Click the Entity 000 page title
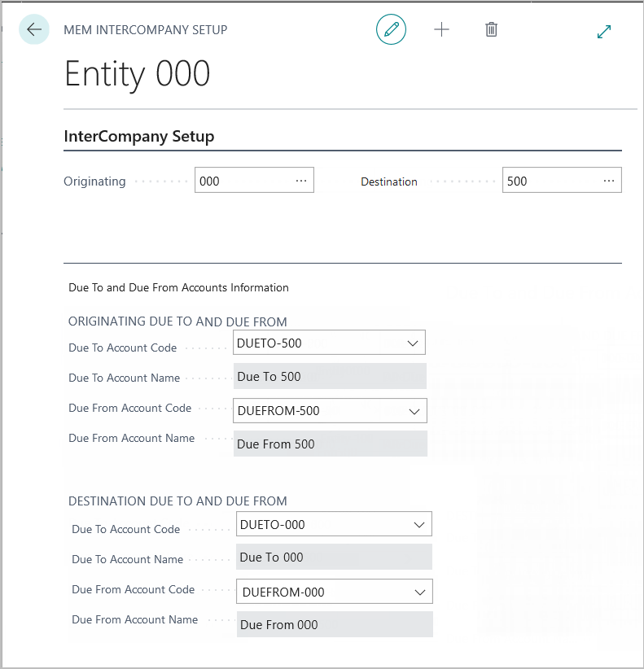Viewport: 644px width, 669px height. click(x=137, y=74)
